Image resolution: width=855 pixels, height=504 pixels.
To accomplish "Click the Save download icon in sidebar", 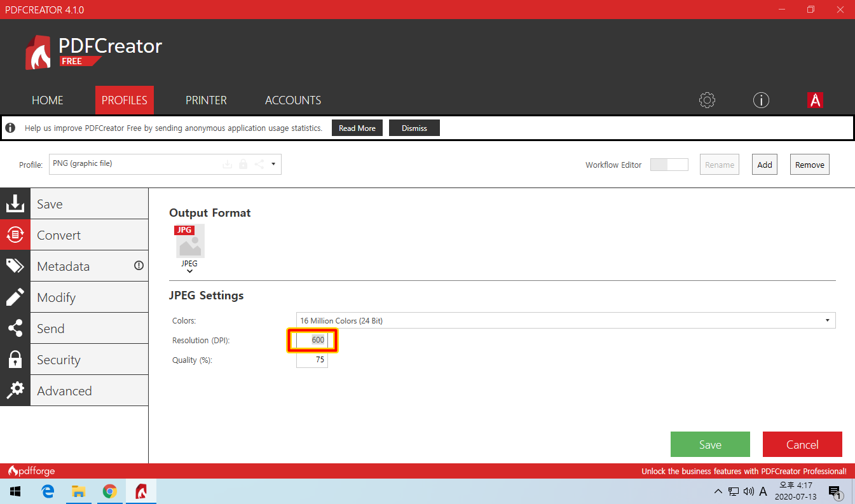I will pos(15,204).
